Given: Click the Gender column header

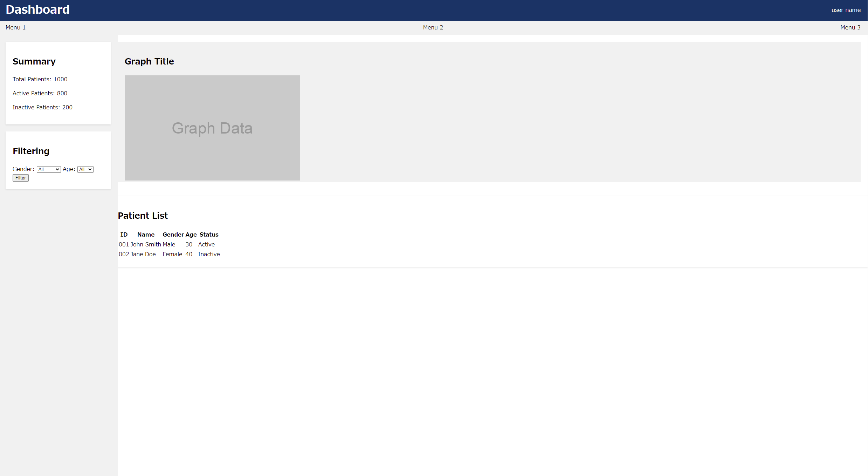Looking at the screenshot, I should (x=173, y=234).
